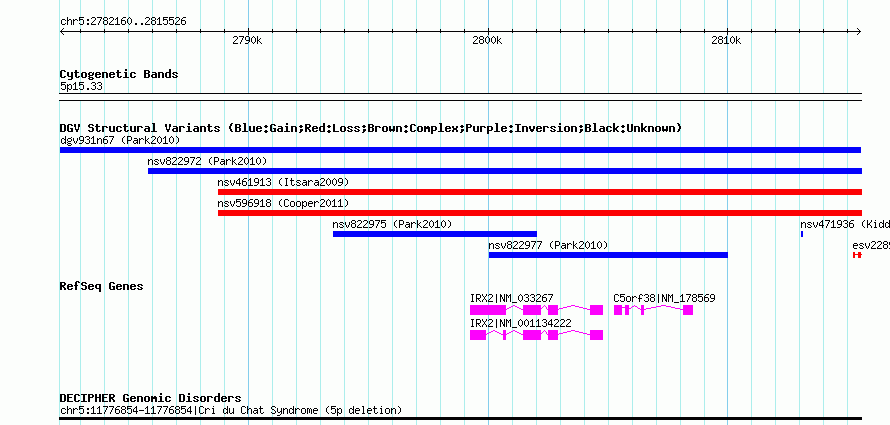Click the IRX2|NM_033267 gene label
Viewport: 890px width, 425px height.
coord(511,298)
